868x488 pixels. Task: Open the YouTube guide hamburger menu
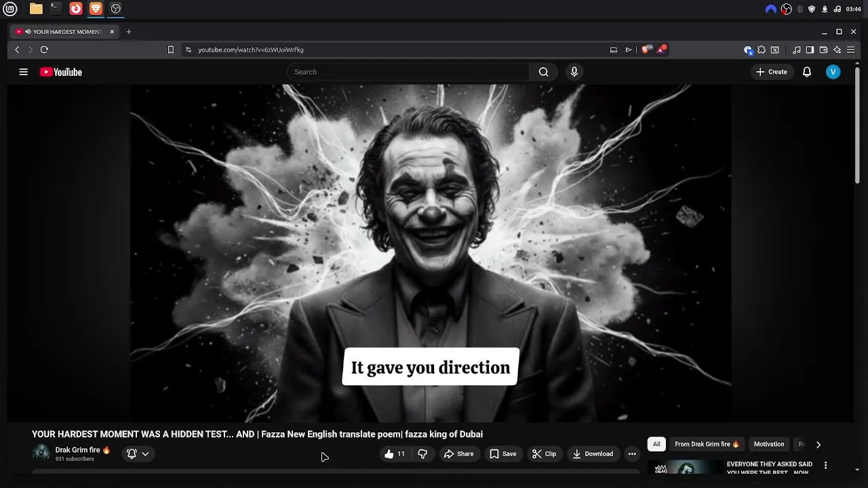23,72
